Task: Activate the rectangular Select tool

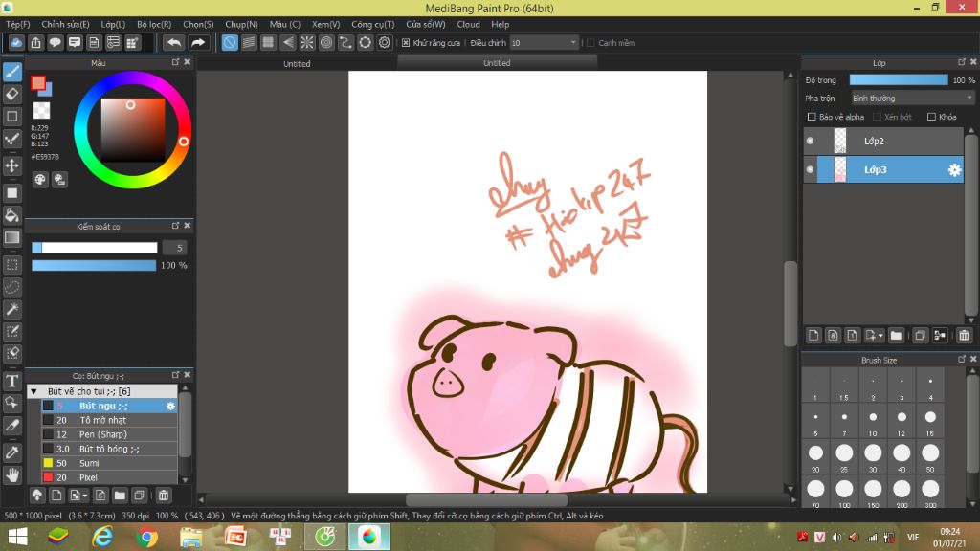Action: 12,265
